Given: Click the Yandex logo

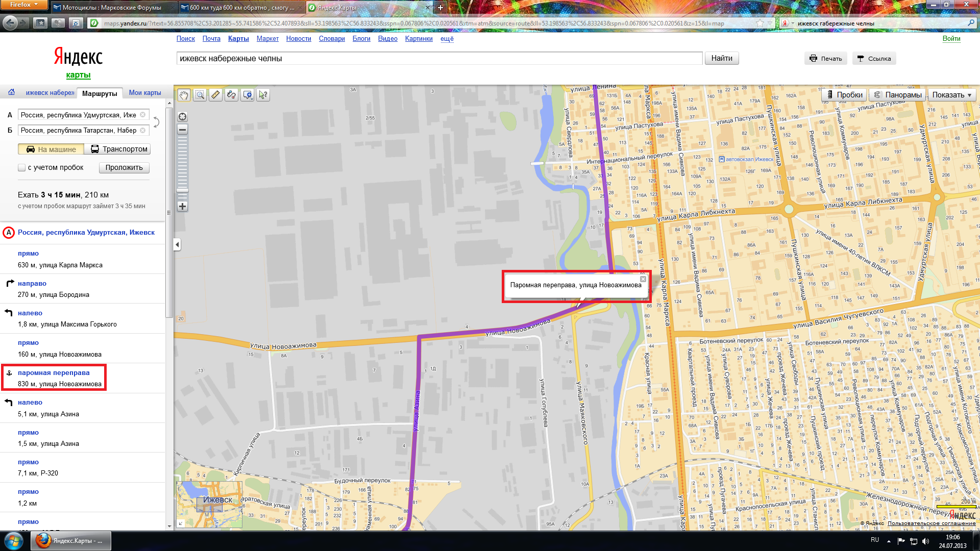Looking at the screenshot, I should [78, 57].
